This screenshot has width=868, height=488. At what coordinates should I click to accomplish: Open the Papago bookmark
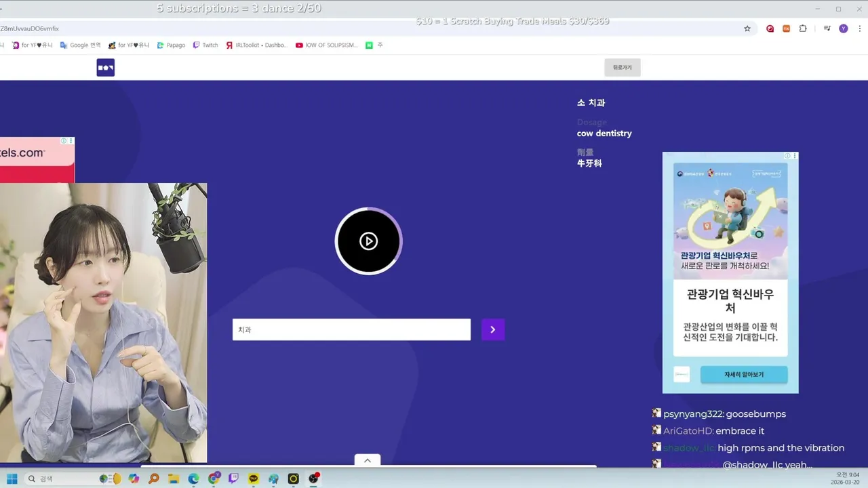tap(171, 45)
